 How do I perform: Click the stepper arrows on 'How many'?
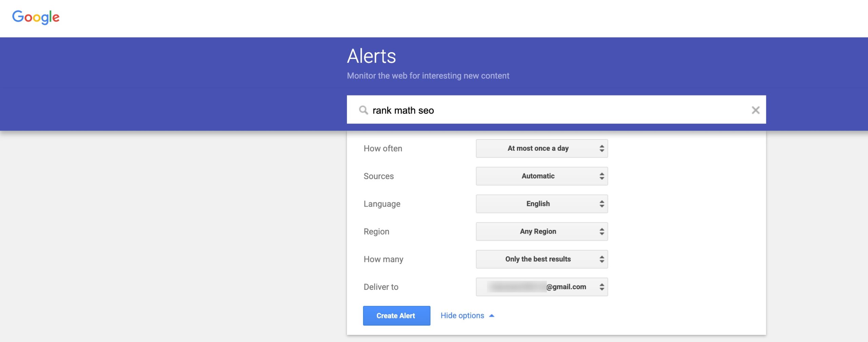pos(602,259)
